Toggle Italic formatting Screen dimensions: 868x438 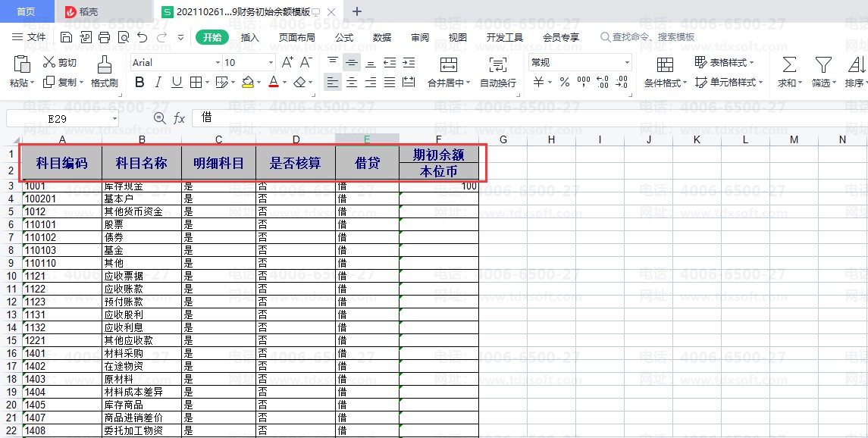[x=158, y=82]
